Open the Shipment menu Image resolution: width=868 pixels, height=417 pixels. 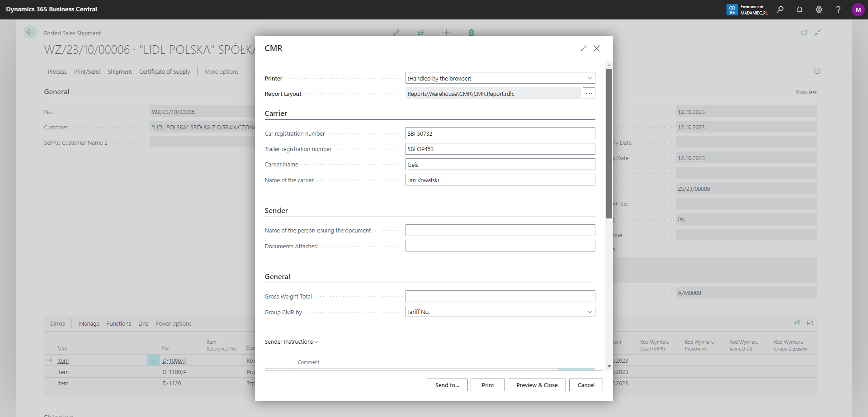pyautogui.click(x=120, y=71)
